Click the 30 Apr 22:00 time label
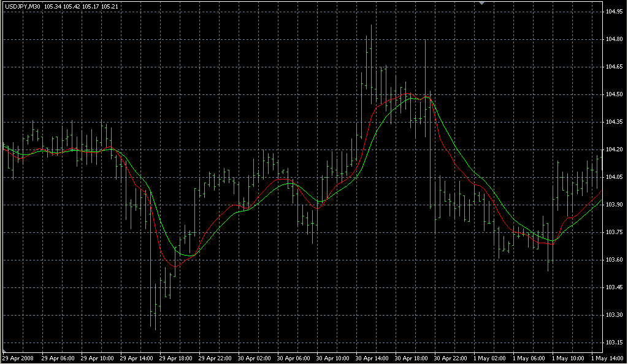 (x=450, y=358)
